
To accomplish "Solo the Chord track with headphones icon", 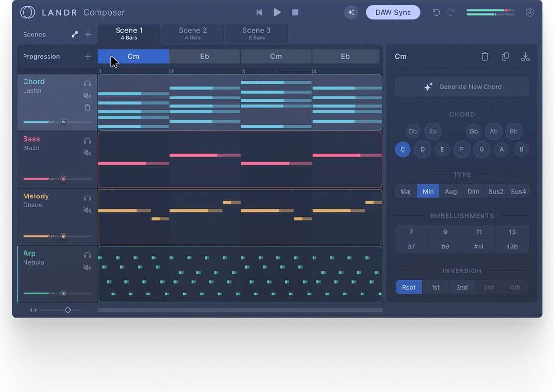I will [x=87, y=84].
